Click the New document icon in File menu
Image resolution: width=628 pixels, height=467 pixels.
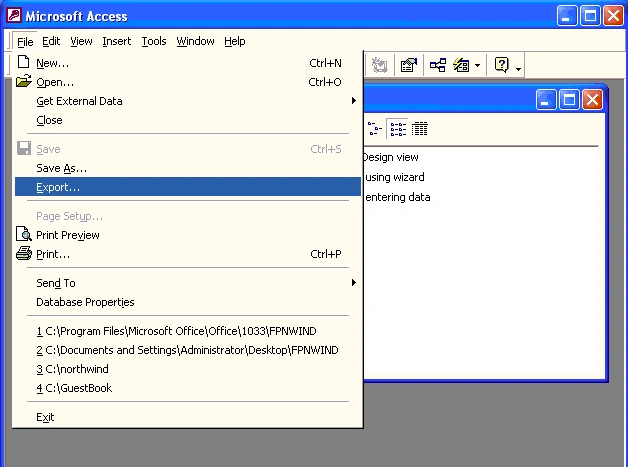pos(24,62)
